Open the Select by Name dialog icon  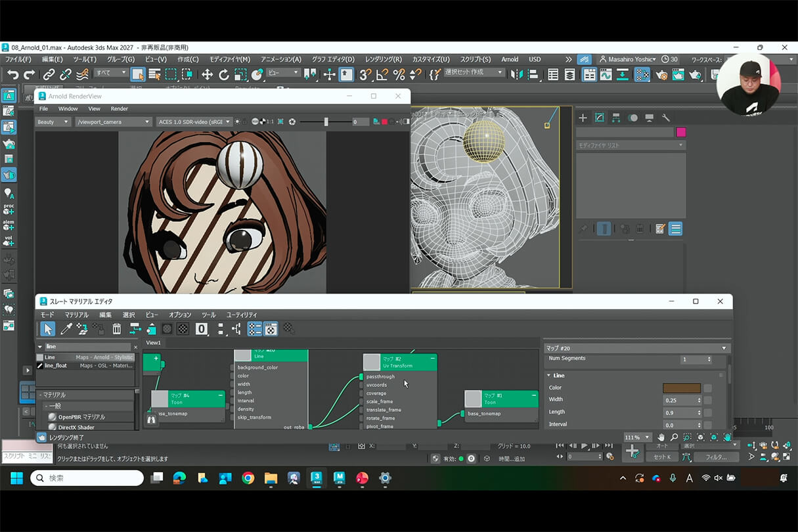point(154,75)
